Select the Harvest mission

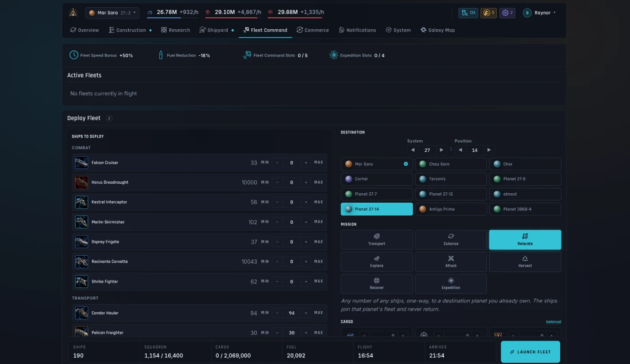[525, 262]
